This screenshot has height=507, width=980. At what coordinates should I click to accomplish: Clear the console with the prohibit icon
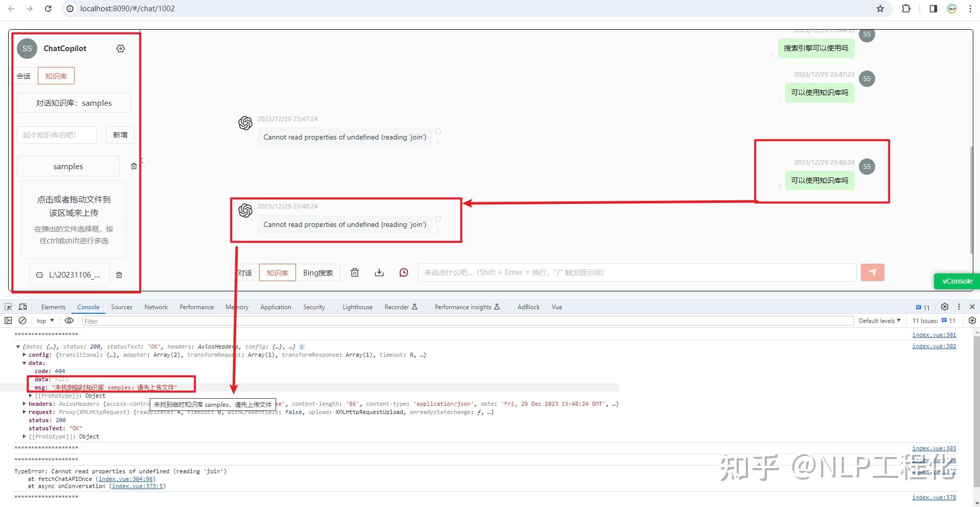(22, 320)
